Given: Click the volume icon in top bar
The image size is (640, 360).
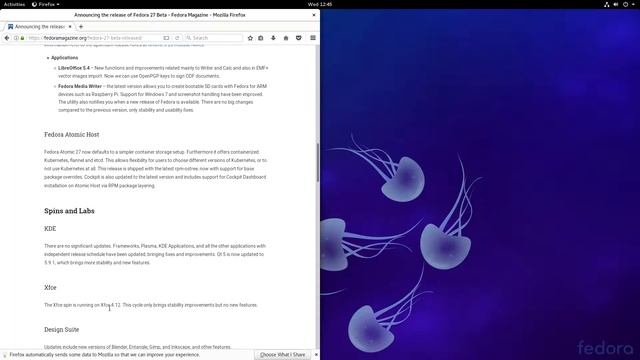Looking at the screenshot, I should (x=616, y=4).
